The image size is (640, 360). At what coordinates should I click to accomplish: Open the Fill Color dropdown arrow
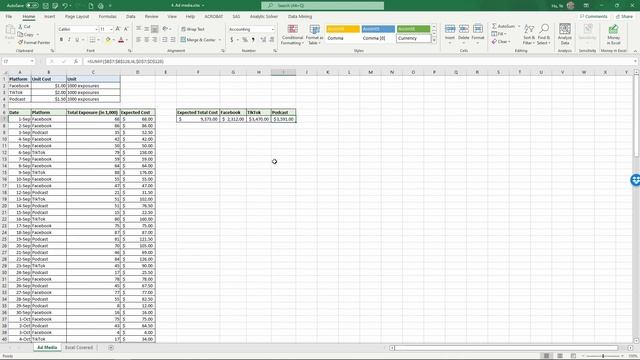coord(113,40)
